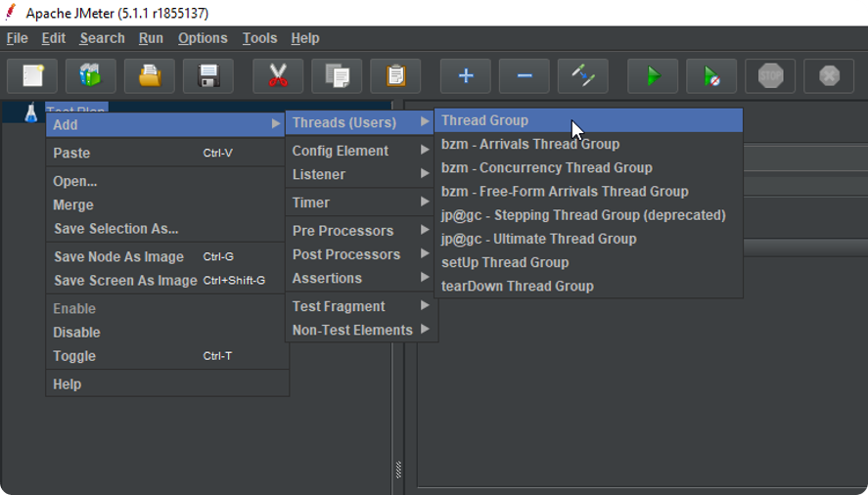Select the Test Plan flask icon
The height and width of the screenshot is (495, 868).
coord(31,112)
